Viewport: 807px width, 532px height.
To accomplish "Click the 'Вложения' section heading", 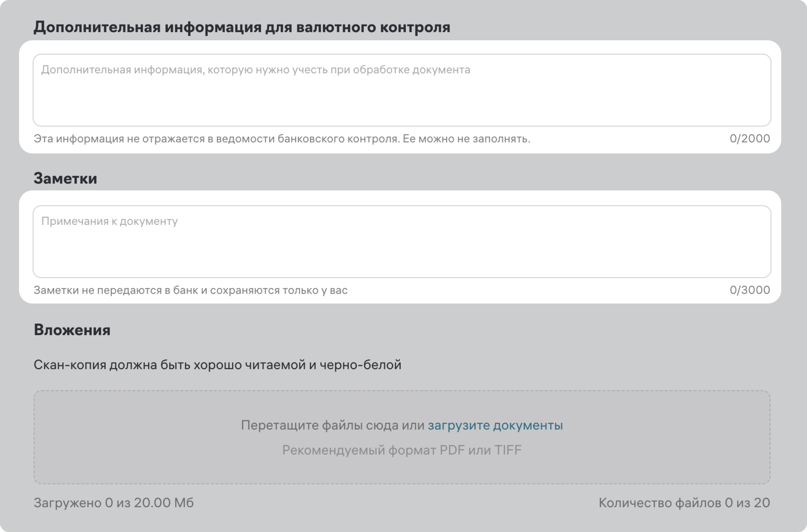I will 72,330.
